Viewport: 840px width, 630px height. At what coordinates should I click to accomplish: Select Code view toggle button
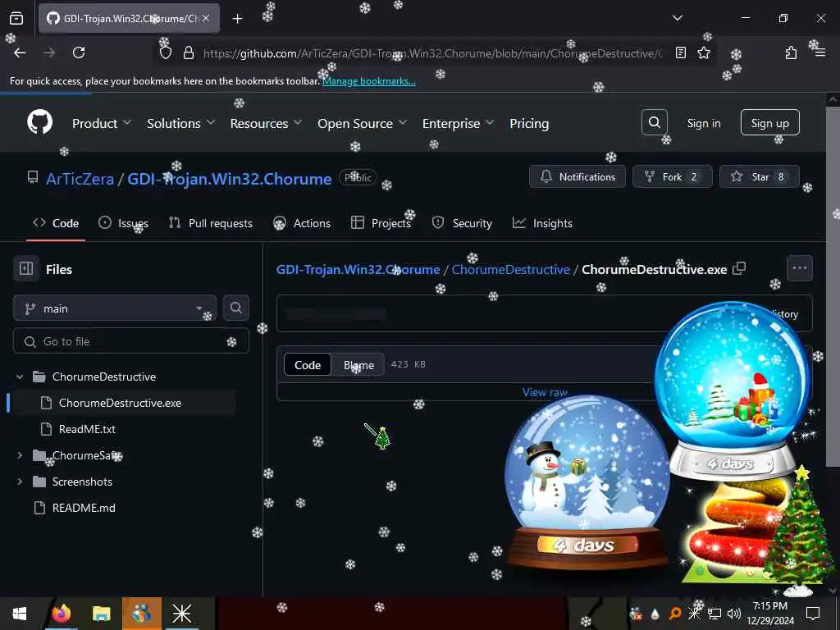(308, 365)
